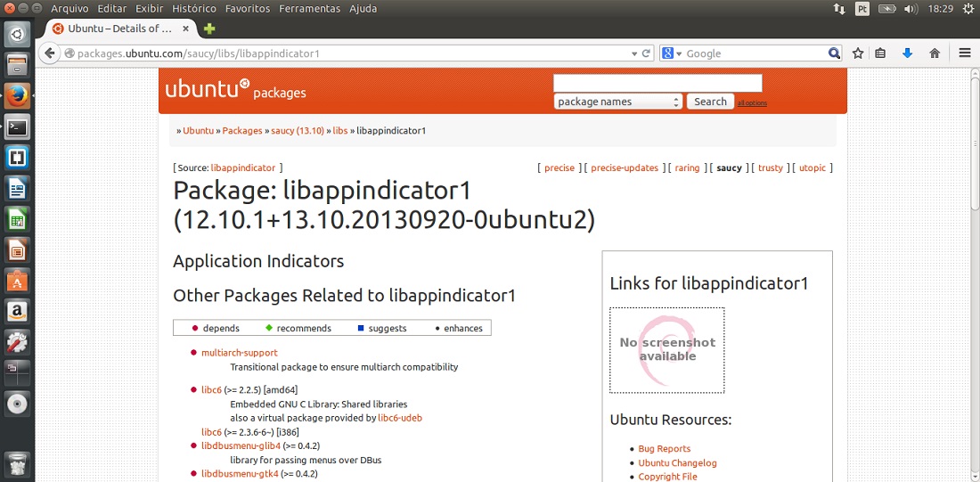
Task: Open the Firefox hamburger menu
Action: tap(964, 53)
